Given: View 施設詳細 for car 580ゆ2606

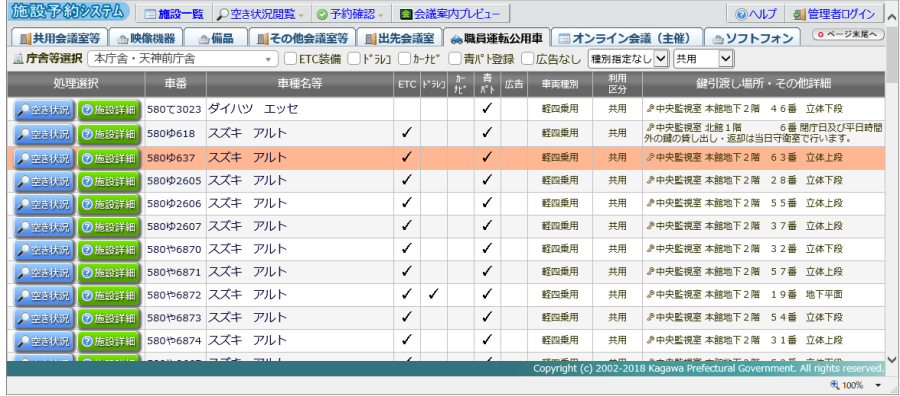Looking at the screenshot, I should (x=109, y=203).
